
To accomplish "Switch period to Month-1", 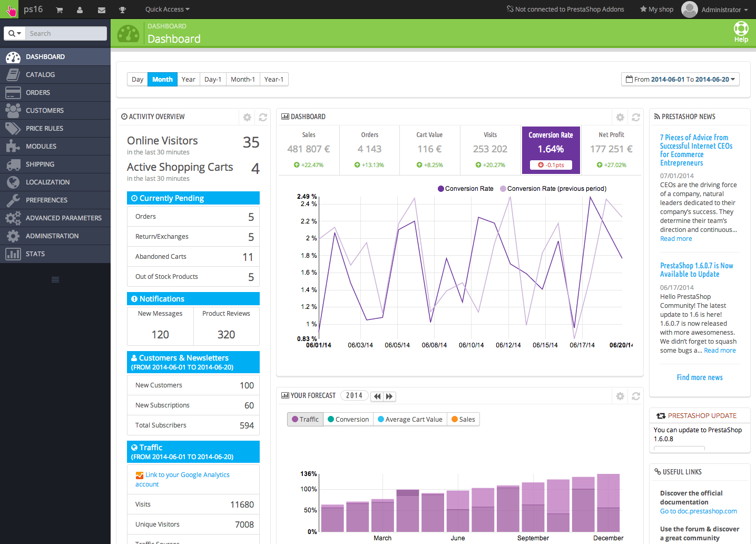I will click(243, 80).
